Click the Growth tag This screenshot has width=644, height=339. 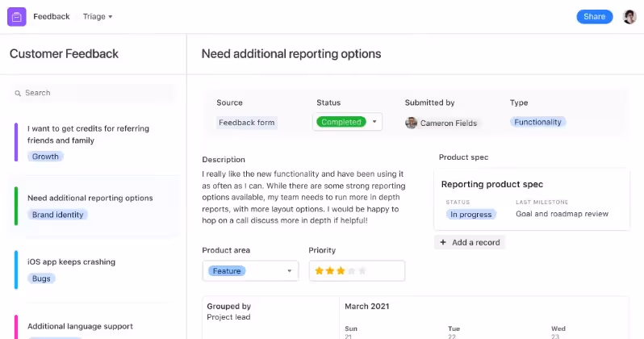tap(45, 157)
